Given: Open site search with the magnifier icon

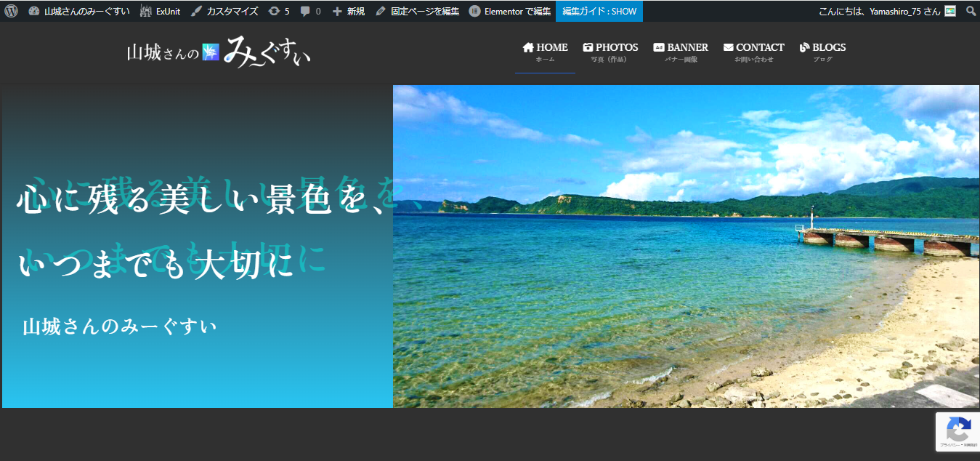Looking at the screenshot, I should pyautogui.click(x=971, y=11).
